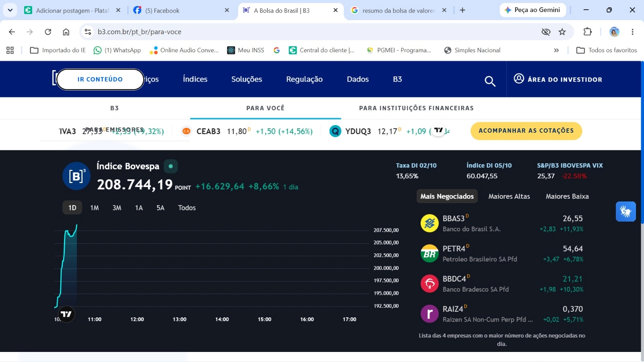Expand the tab search dropdown arrow
This screenshot has height=362, width=644.
coord(10,10)
